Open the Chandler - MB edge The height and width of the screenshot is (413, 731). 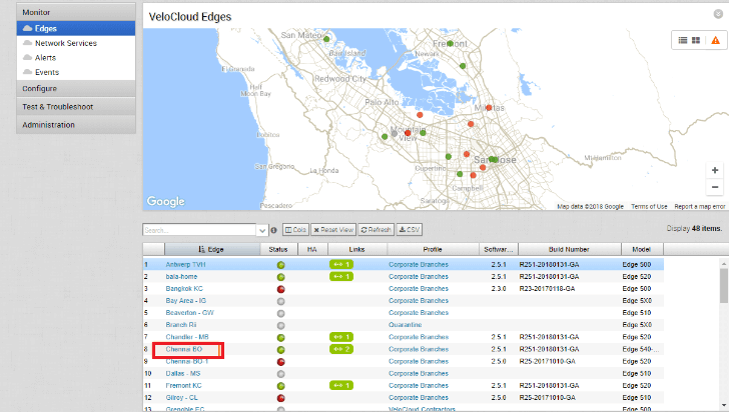(187, 337)
